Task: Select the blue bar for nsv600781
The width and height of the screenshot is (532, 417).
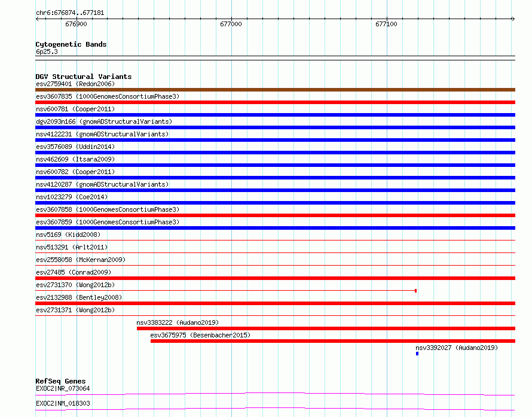Action: click(275, 115)
